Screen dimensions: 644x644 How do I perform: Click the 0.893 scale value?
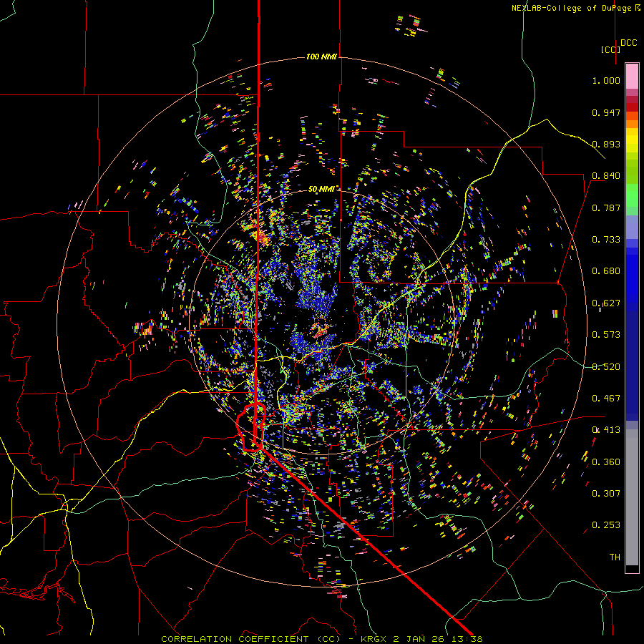pyautogui.click(x=606, y=144)
